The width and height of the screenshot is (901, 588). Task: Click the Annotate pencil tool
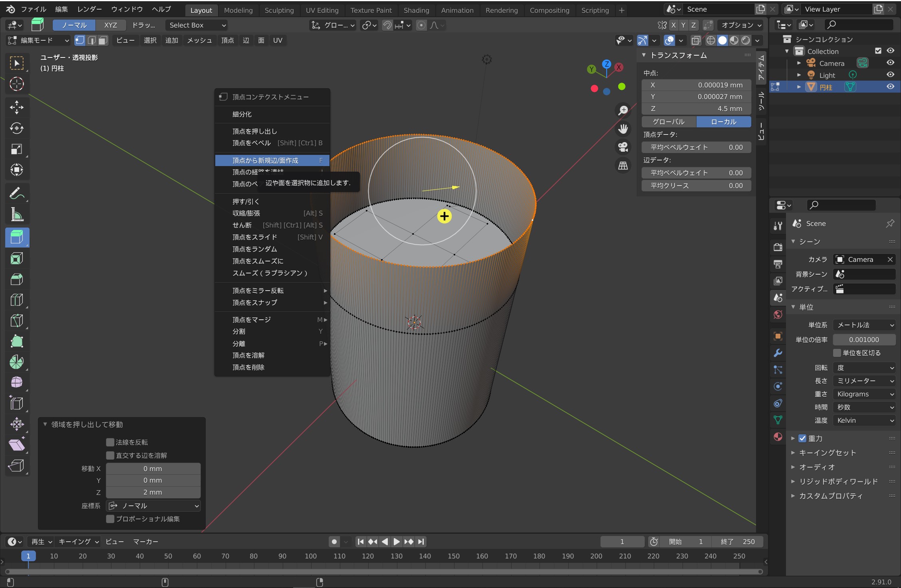pos(16,194)
